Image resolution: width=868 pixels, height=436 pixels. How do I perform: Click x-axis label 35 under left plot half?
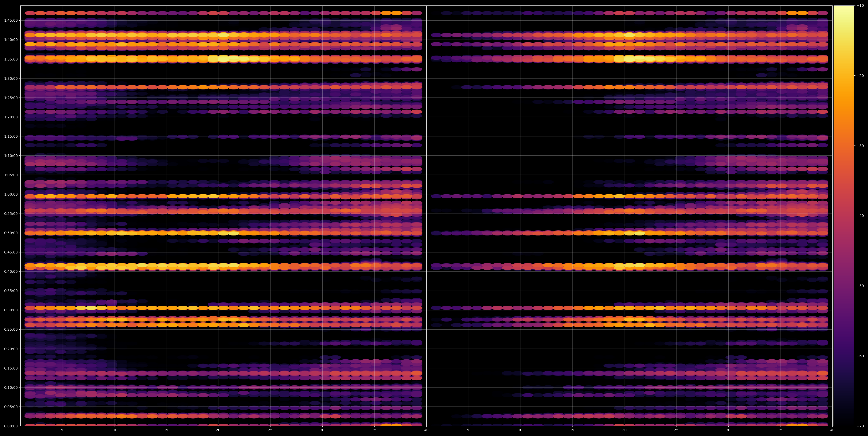pyautogui.click(x=374, y=430)
